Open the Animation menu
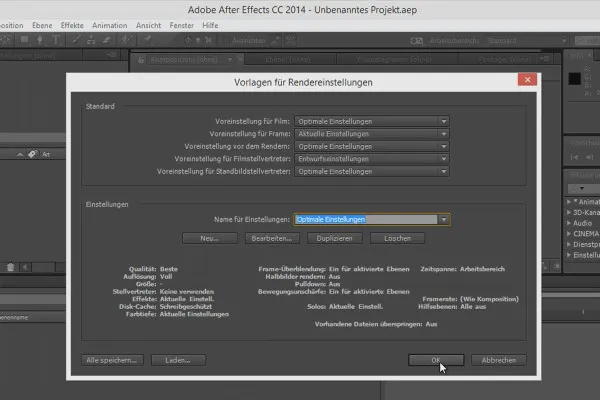The image size is (600, 400). click(x=109, y=25)
